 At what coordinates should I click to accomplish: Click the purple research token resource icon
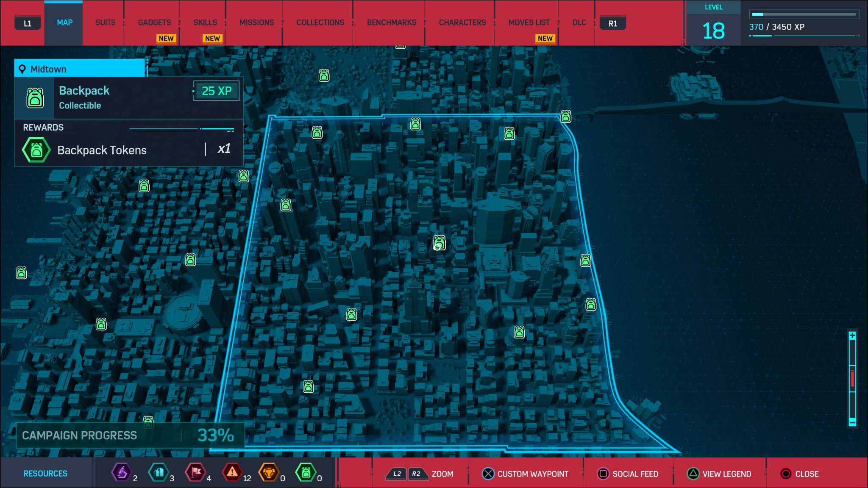[x=121, y=472]
